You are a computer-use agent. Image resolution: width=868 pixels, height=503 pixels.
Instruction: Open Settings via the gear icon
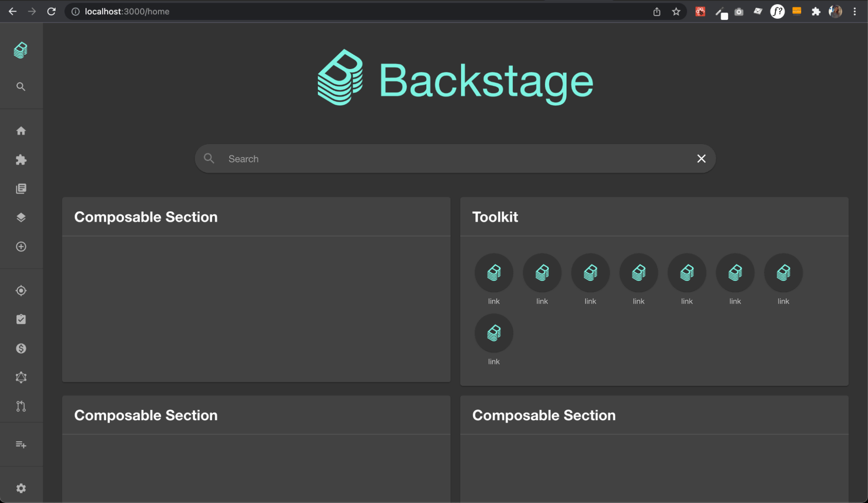tap(20, 488)
